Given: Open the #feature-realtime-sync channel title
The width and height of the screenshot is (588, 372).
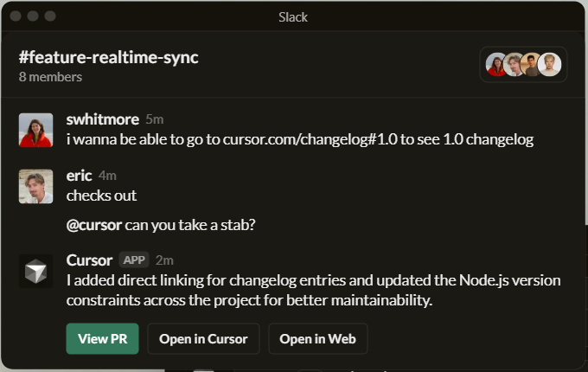Looking at the screenshot, I should pos(108,58).
